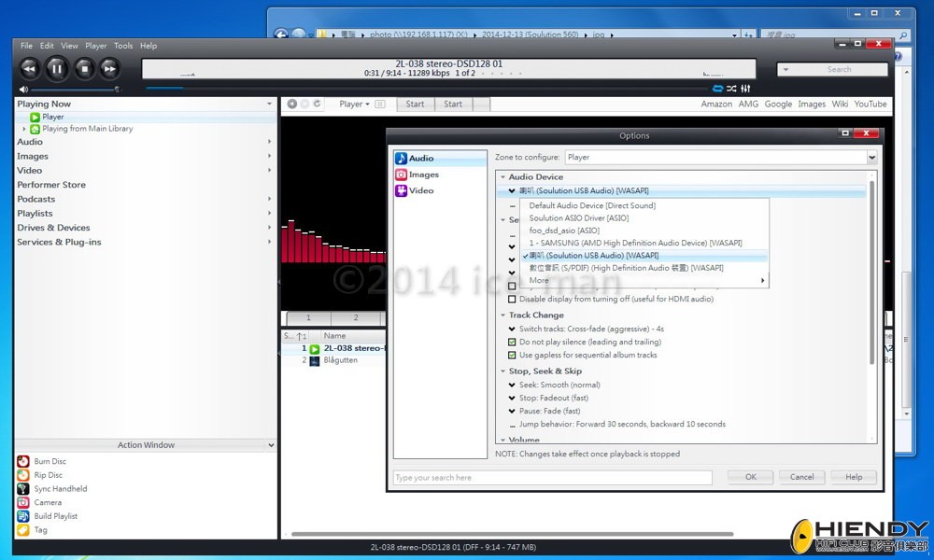
Task: Click the playback seek progress bar
Action: pyautogui.click(x=426, y=89)
